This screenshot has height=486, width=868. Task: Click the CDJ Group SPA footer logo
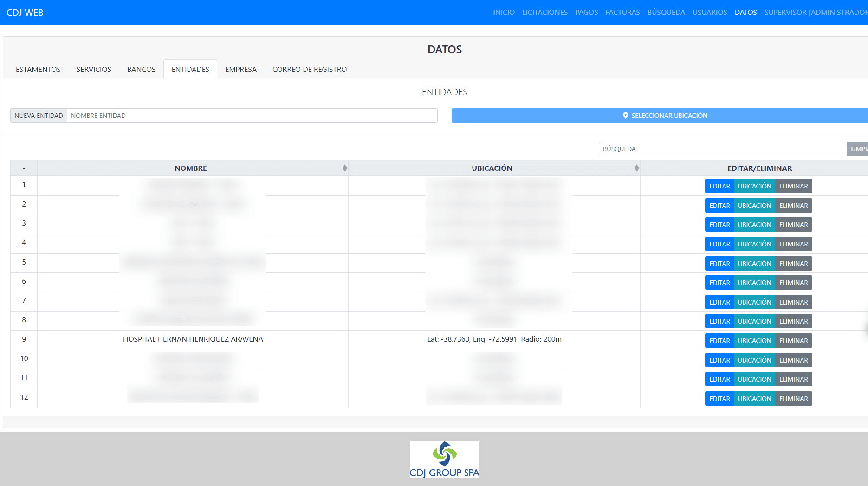[x=444, y=460]
